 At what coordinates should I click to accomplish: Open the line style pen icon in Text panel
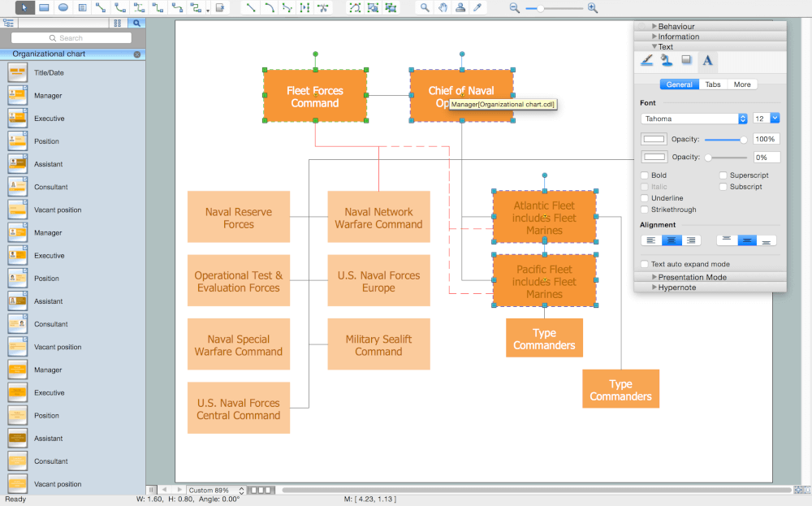[x=647, y=61]
